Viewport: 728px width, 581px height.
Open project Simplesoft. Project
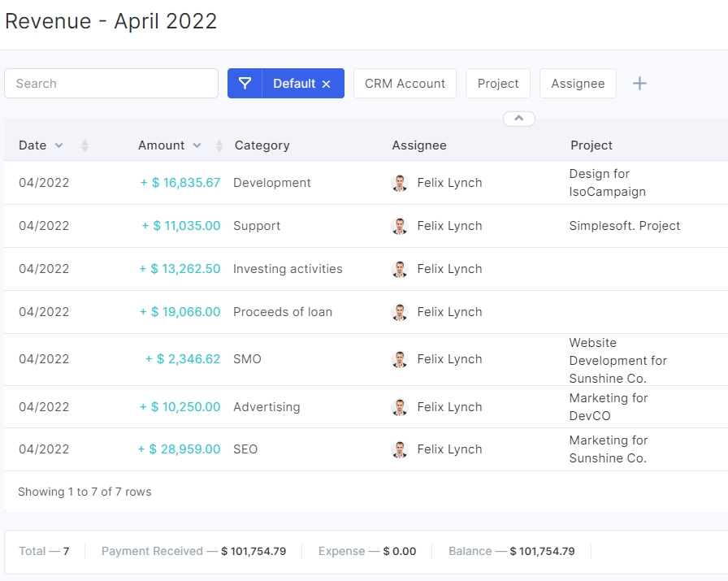[x=625, y=226]
